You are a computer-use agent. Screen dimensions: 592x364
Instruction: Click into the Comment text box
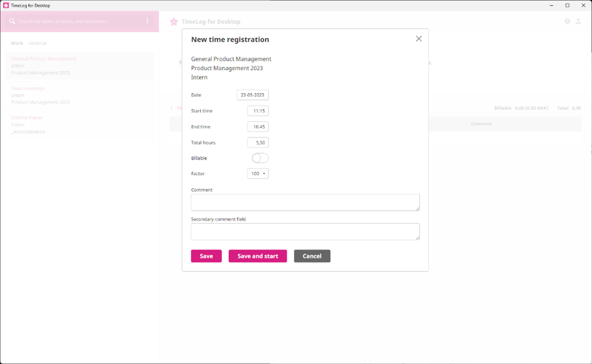[x=305, y=202]
